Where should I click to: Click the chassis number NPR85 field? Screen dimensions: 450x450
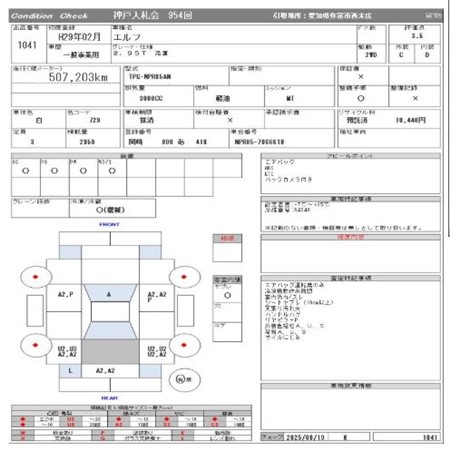point(259,142)
